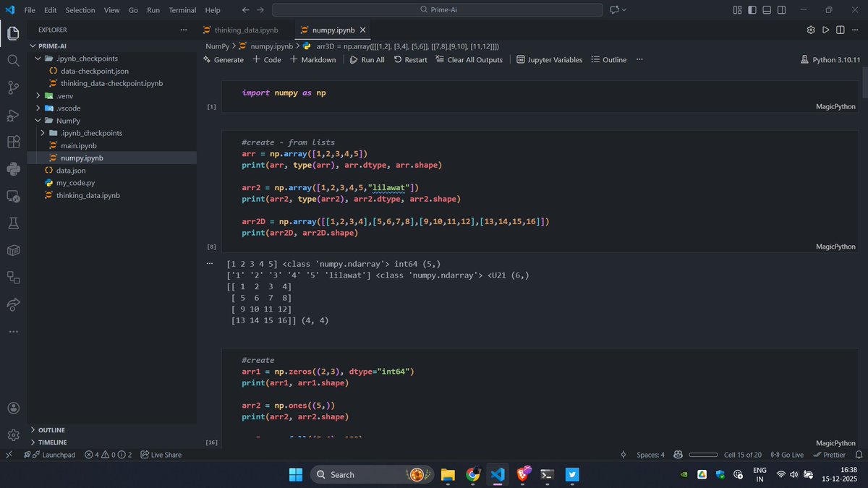868x488 pixels.
Task: Select the Python 3.10.11 kernel
Action: pos(830,60)
